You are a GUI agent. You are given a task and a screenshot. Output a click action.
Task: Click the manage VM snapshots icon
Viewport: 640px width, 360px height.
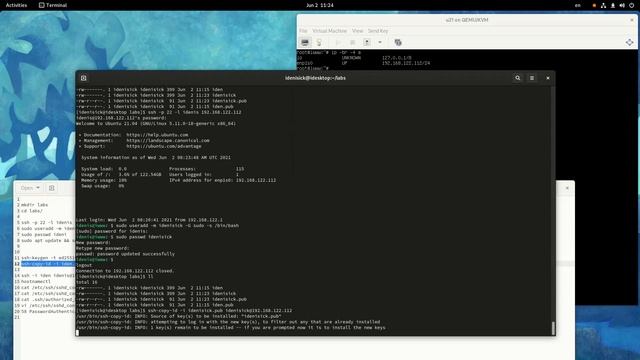pos(398,42)
